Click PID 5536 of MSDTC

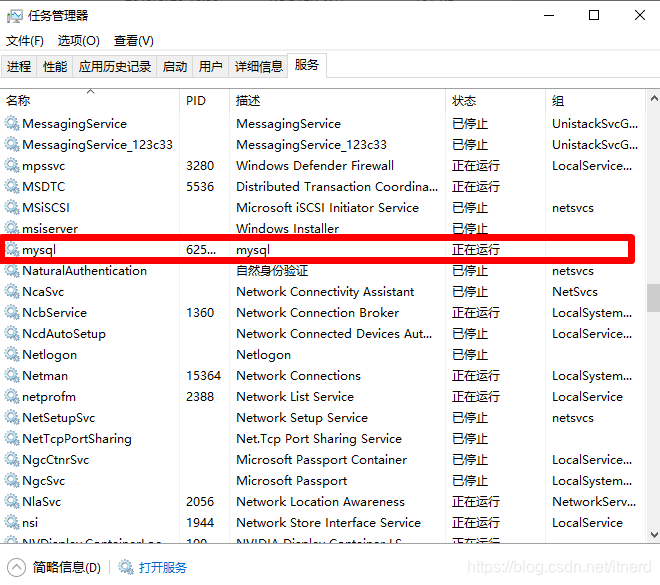coord(200,186)
